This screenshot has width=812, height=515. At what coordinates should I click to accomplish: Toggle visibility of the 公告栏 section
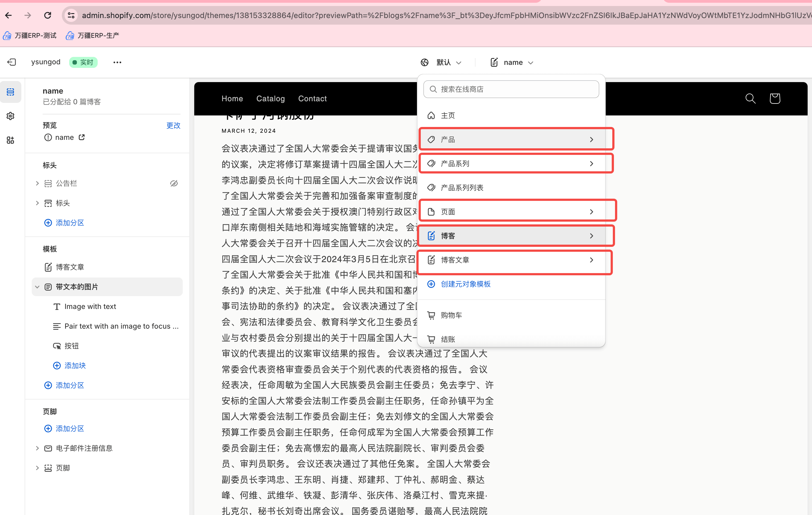(x=174, y=183)
